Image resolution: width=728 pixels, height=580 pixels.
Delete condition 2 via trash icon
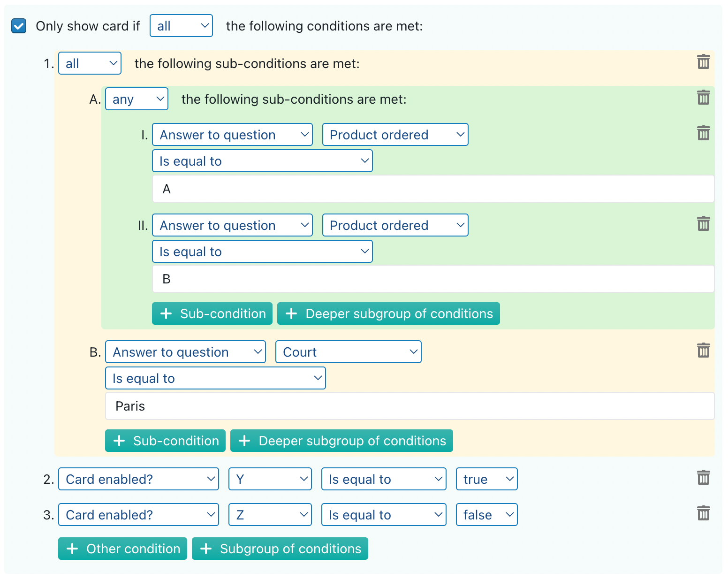tap(703, 478)
